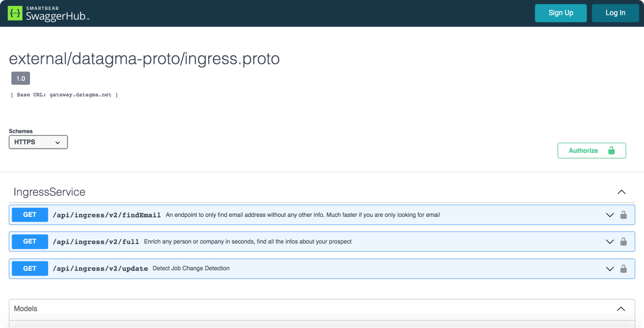Click the lock icon on update endpoint

point(623,269)
